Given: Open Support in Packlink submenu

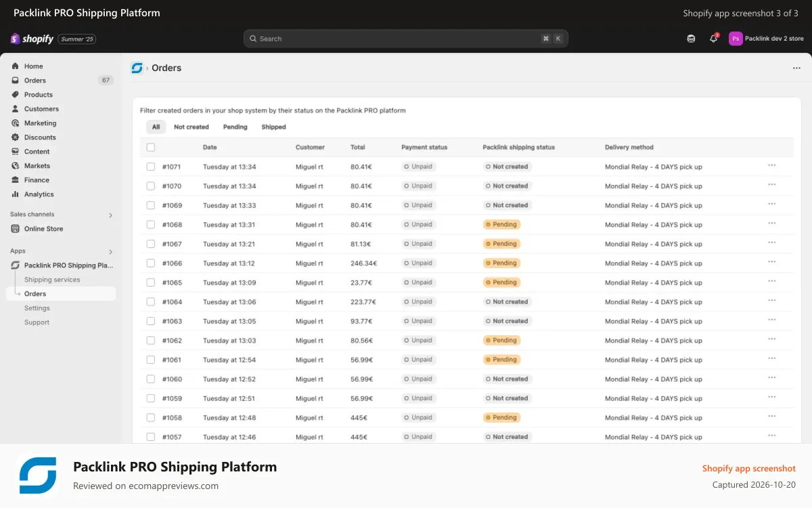Looking at the screenshot, I should (x=37, y=322).
